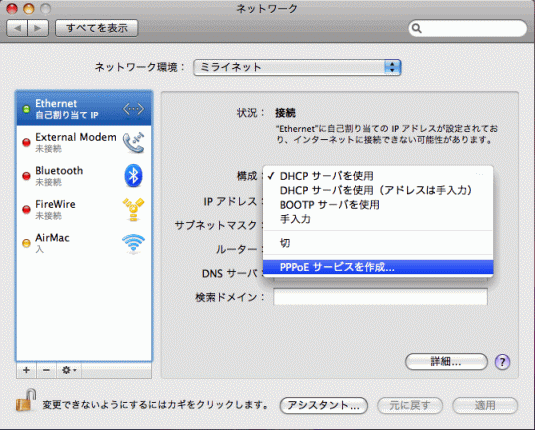Open the ネットワーク環境 location dropdown
The image size is (535, 430).
click(x=297, y=67)
